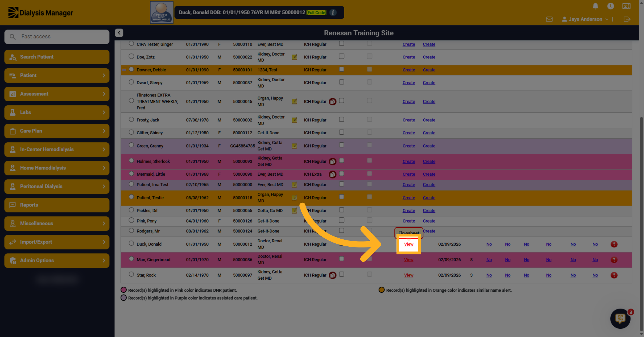Expand the Patient sidebar menu
This screenshot has width=644, height=337.
pos(57,75)
